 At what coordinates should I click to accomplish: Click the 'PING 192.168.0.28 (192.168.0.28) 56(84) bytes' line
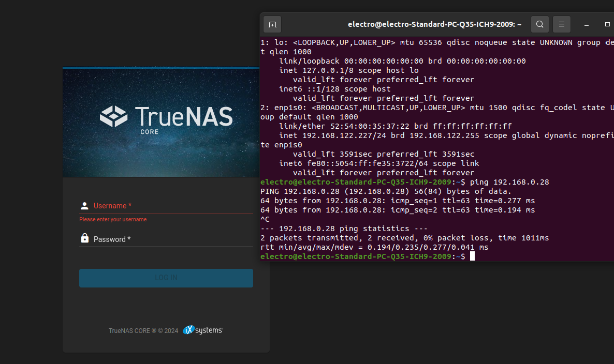coord(386,191)
